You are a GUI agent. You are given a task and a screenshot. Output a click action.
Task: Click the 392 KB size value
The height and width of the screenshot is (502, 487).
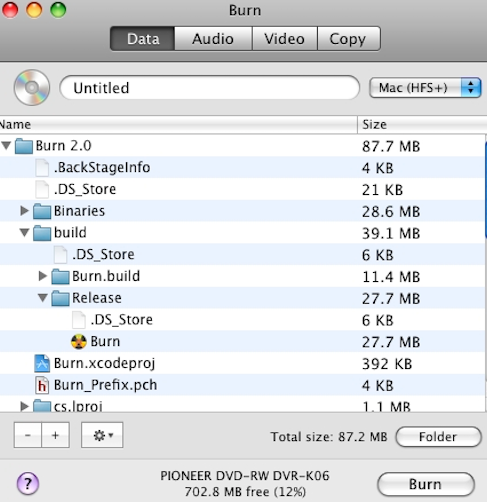[387, 364]
